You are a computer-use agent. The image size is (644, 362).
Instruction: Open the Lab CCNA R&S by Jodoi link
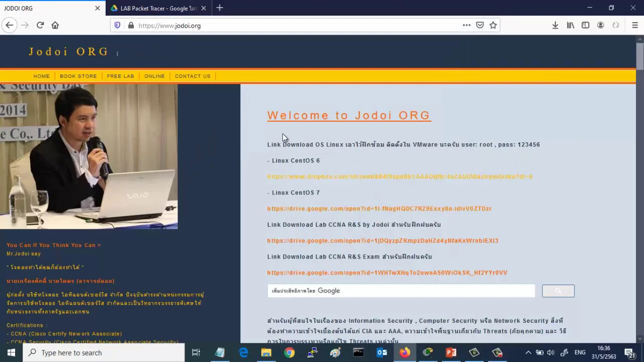383,241
